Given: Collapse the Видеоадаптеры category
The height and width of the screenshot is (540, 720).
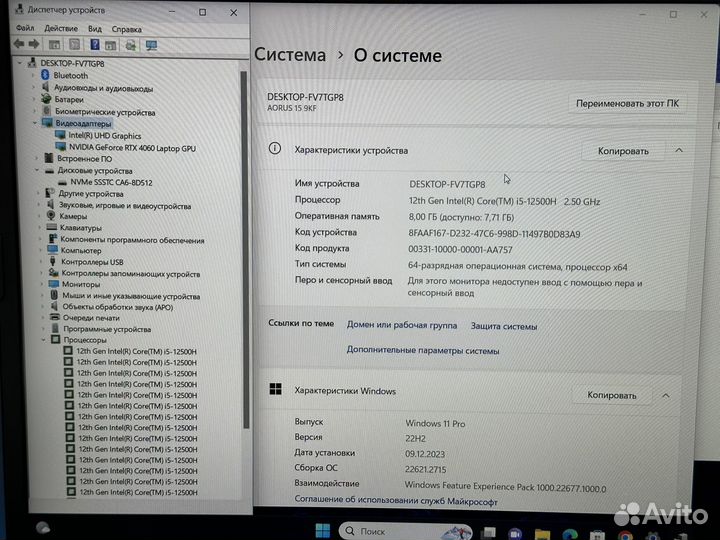Looking at the screenshot, I should 35,123.
